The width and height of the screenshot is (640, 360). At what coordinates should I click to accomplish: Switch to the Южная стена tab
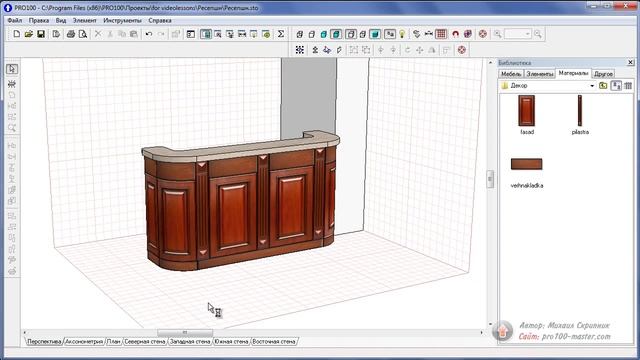[x=231, y=341]
